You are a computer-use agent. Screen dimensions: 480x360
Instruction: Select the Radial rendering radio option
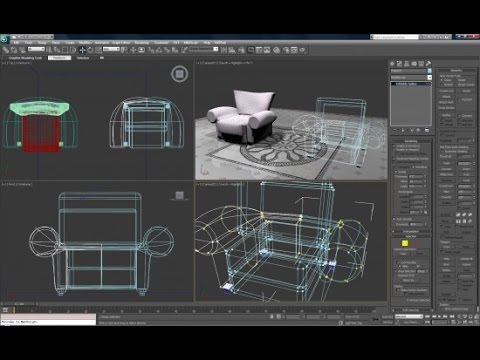tap(397, 172)
